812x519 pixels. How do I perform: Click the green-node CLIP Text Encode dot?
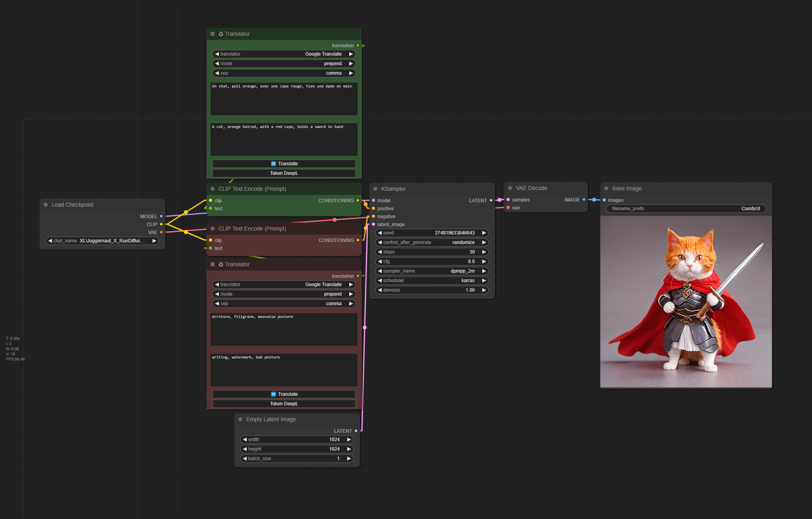pos(213,189)
